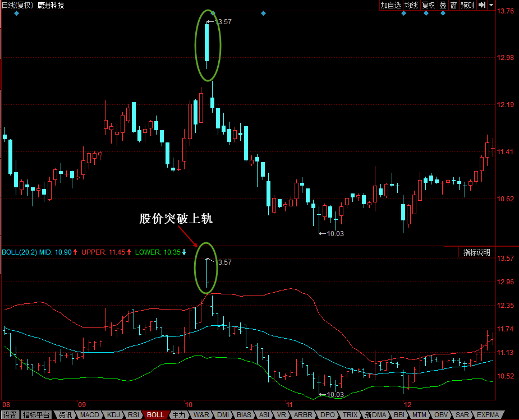Click the 叠 overlay chart icon

(443, 5)
